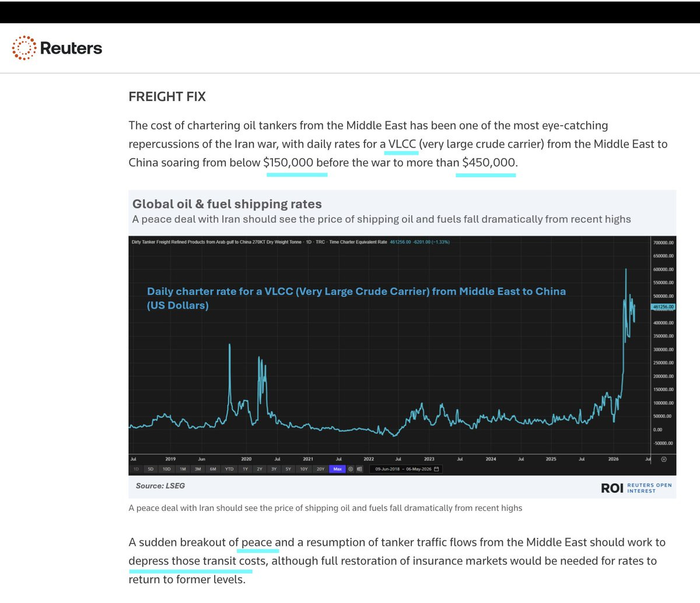Click the underlined word 'peace' in last paragraph

tap(257, 542)
